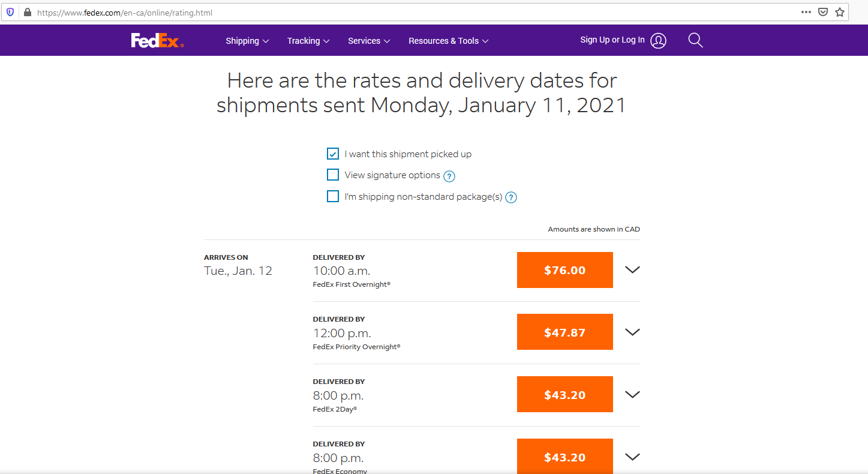
Task: Enable 'View signature options'
Action: pyautogui.click(x=333, y=175)
